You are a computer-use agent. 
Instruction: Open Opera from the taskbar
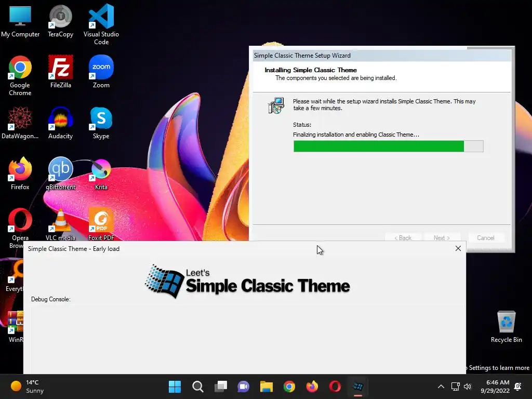click(x=335, y=387)
